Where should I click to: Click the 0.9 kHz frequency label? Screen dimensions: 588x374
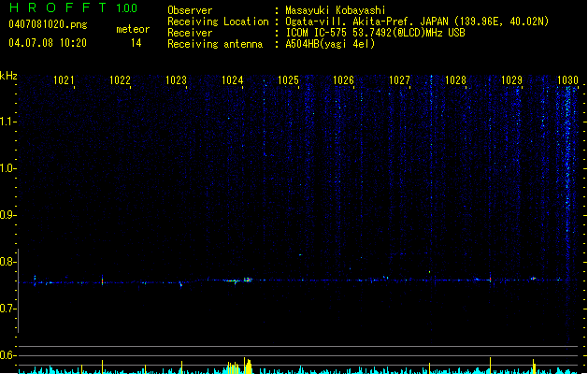7,215
